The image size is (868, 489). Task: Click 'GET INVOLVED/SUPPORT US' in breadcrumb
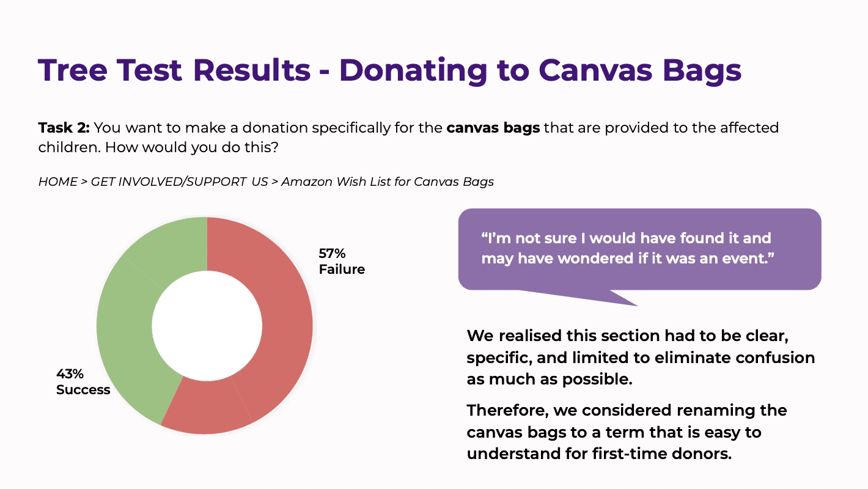click(180, 182)
